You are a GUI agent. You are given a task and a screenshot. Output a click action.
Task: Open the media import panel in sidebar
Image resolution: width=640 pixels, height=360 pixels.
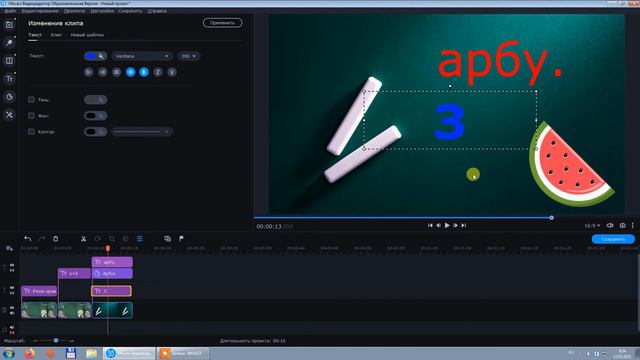pyautogui.click(x=9, y=25)
